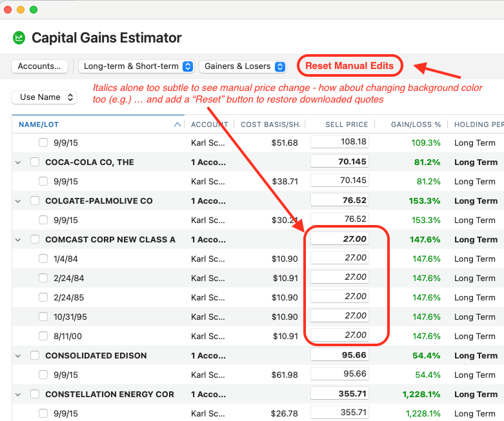This screenshot has height=421, width=504.
Task: Check the COLGATE-PALMOLIVE CO checkbox
Action: point(35,201)
